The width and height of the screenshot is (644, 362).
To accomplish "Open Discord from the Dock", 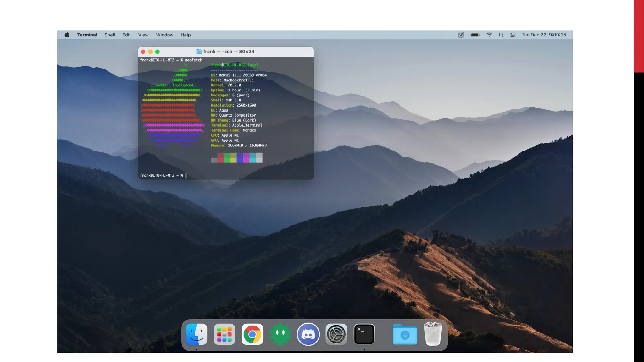I will coord(308,334).
